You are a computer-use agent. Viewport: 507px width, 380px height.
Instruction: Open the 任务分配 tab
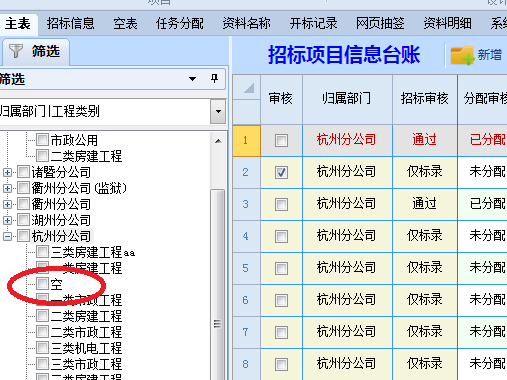(180, 24)
